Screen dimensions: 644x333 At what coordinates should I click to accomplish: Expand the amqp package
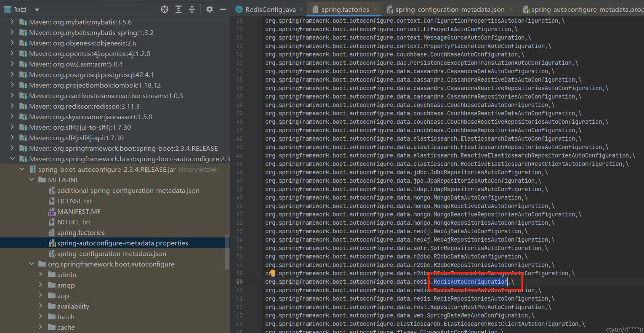click(x=41, y=285)
